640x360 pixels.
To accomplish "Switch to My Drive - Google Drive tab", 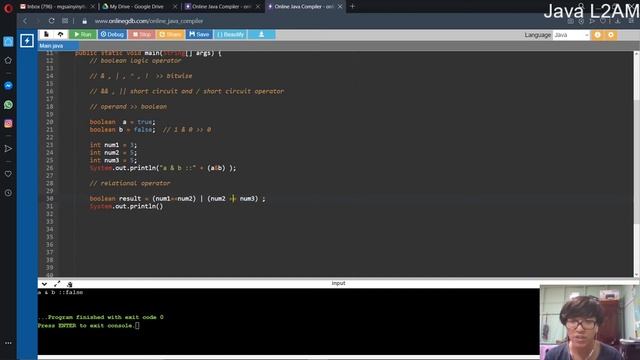I will [137, 7].
